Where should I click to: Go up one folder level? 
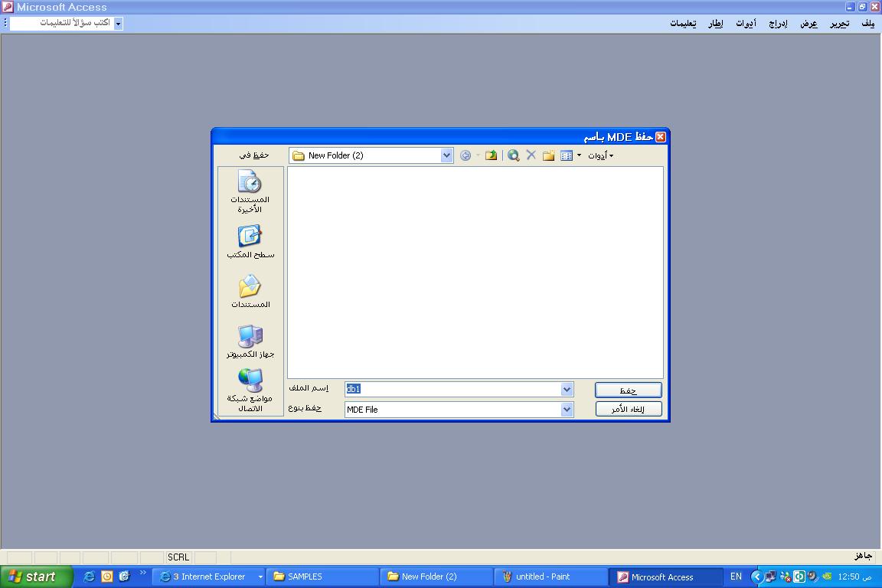491,155
